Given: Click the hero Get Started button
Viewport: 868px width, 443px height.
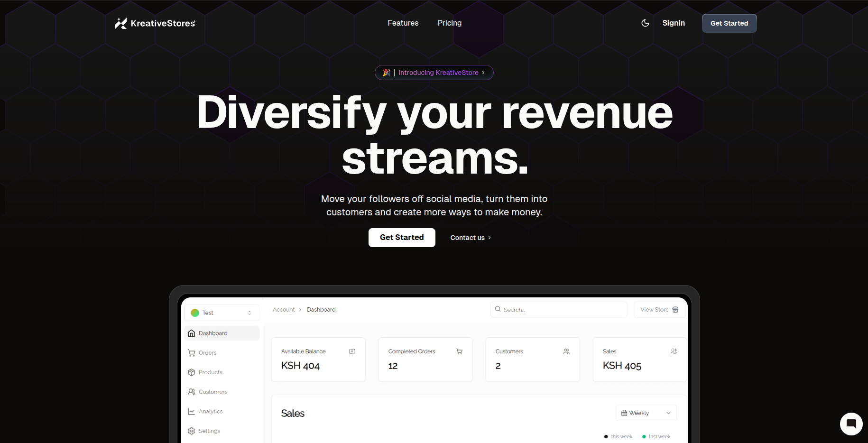Looking at the screenshot, I should (401, 237).
